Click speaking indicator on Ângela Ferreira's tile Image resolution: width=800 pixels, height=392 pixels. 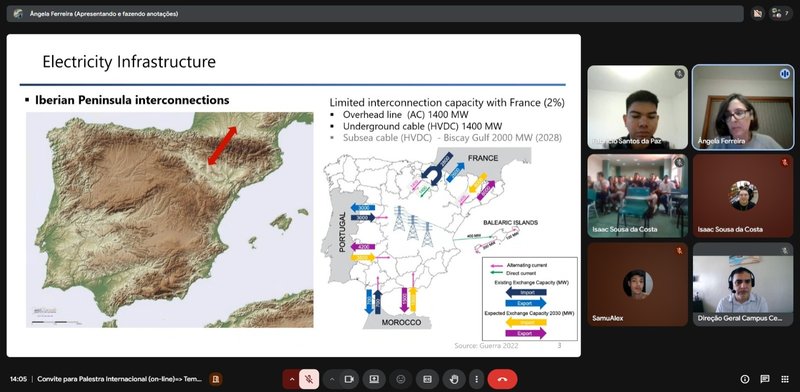tap(785, 74)
